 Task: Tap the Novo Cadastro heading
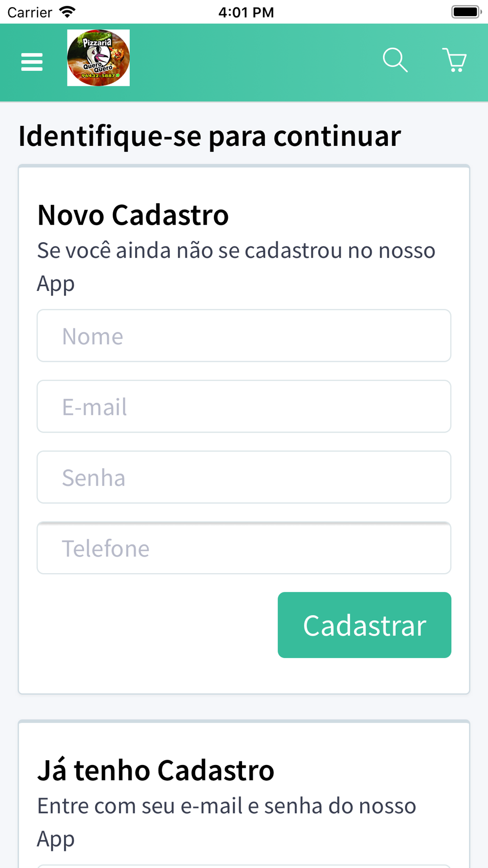pyautogui.click(x=133, y=215)
